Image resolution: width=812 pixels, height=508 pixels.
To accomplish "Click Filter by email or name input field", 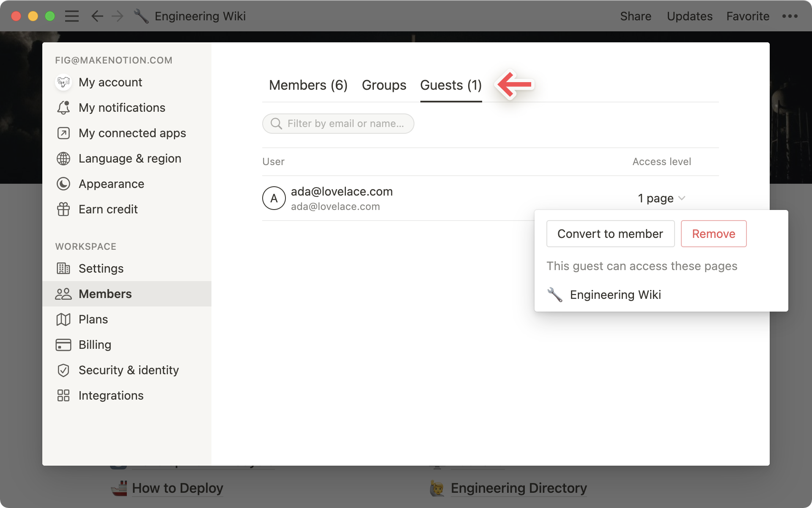I will 338,123.
